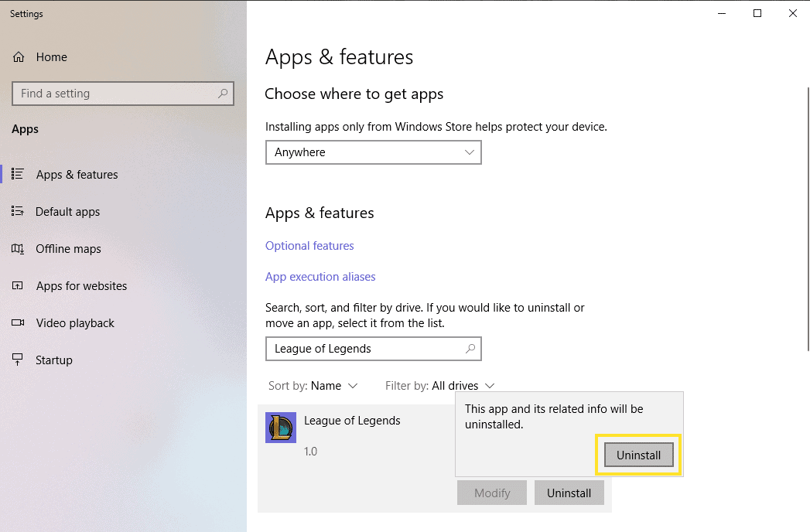Click the vertical scrollbar on right edge
This screenshot has width=810, height=532.
point(808,219)
